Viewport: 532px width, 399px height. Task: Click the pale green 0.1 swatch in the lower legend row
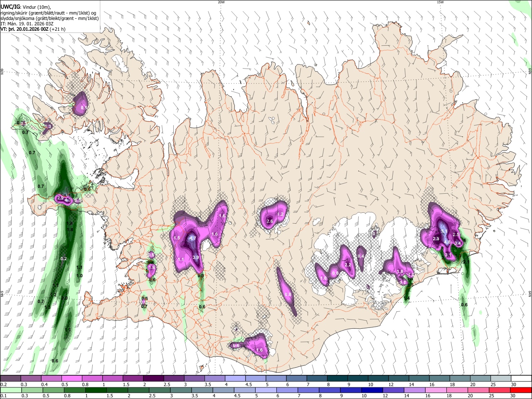click(x=11, y=390)
